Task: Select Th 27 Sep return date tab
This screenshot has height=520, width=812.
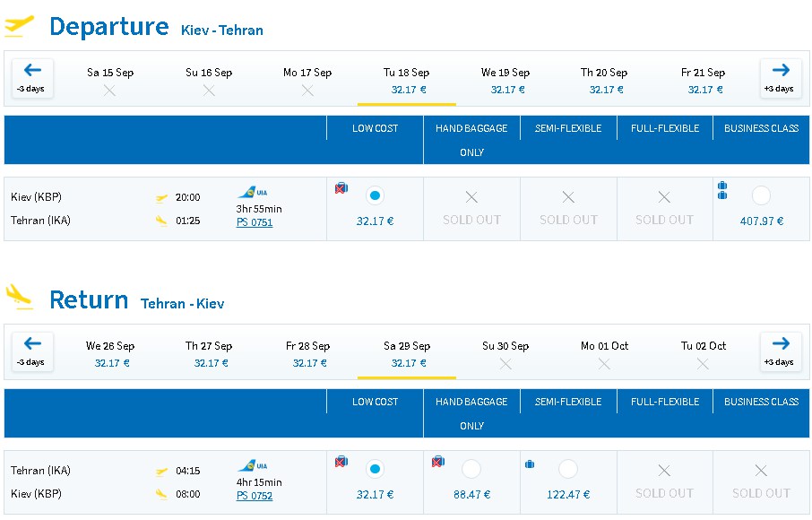Action: pyautogui.click(x=209, y=354)
